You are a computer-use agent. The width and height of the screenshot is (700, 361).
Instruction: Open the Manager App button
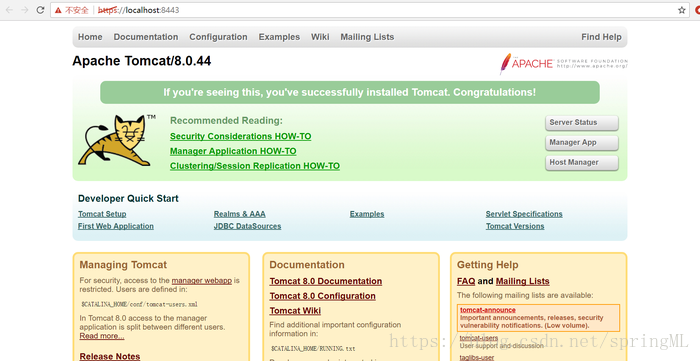pos(582,143)
